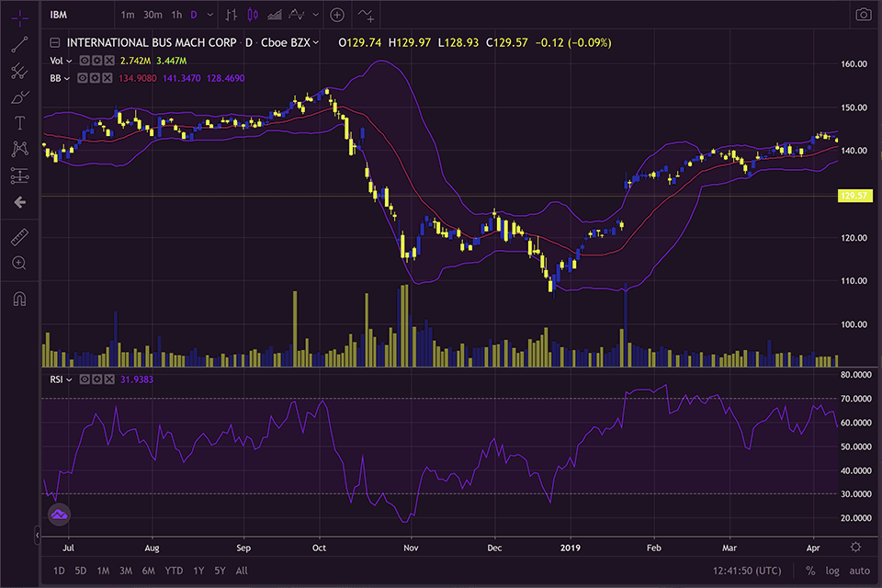Take a snapshot with the camera icon
Screen dimensions: 882x588
(x=862, y=14)
